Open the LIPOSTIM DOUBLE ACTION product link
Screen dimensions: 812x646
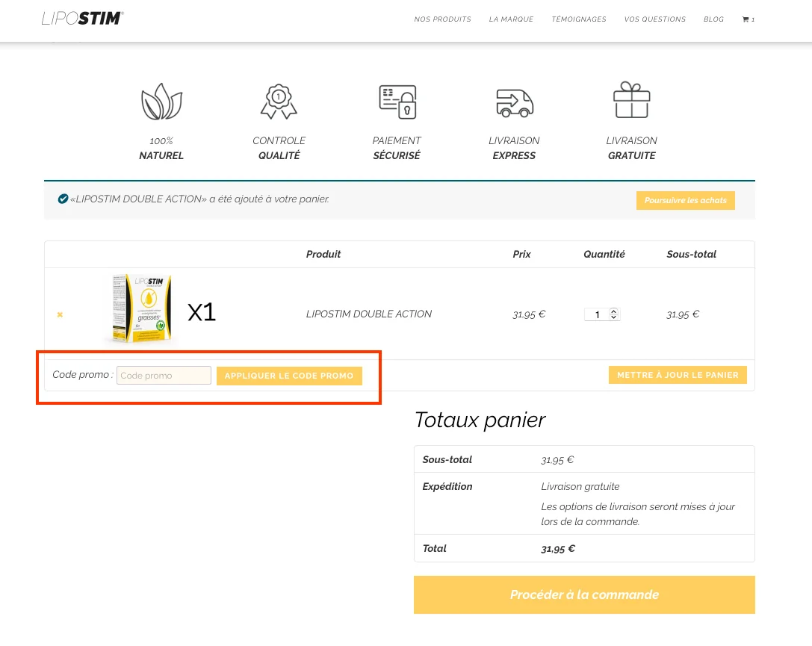[369, 314]
